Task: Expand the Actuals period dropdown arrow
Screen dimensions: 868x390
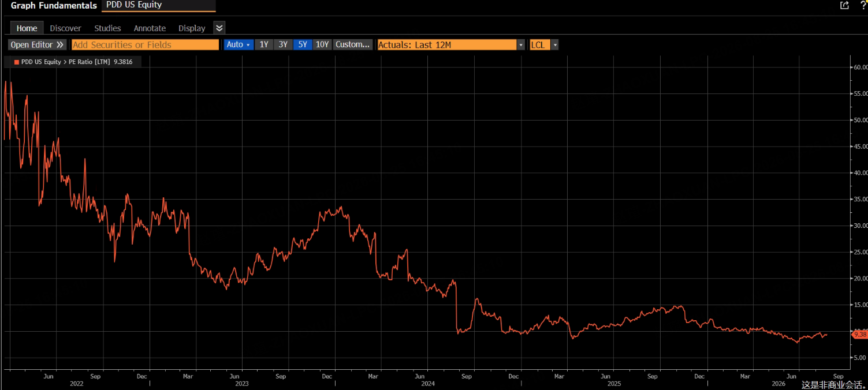Action: point(521,44)
